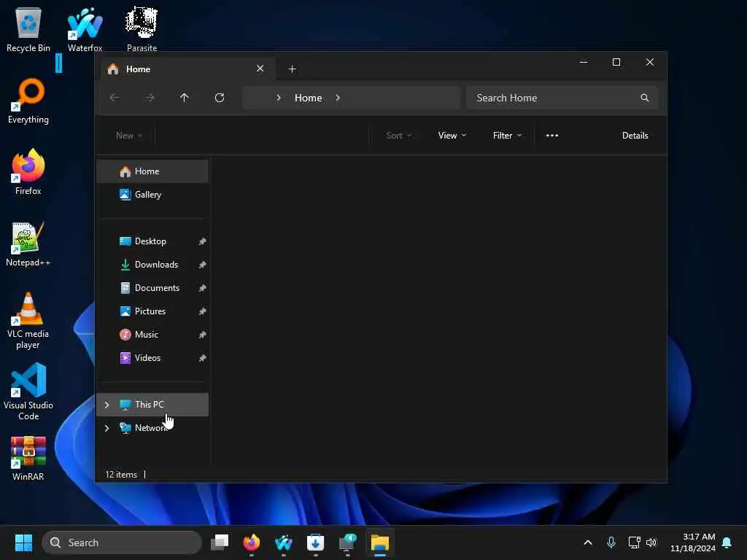
Task: Select Network in the navigation pane
Action: click(x=152, y=428)
